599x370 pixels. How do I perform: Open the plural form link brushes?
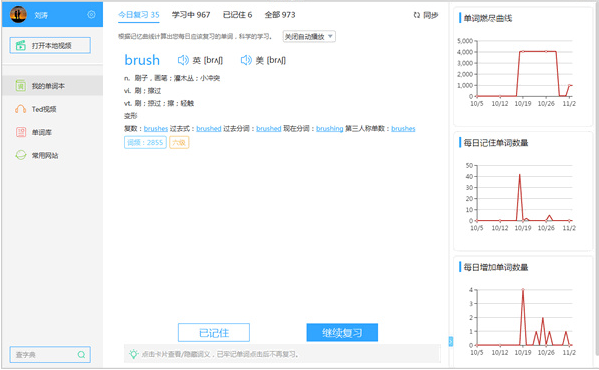pyautogui.click(x=155, y=129)
